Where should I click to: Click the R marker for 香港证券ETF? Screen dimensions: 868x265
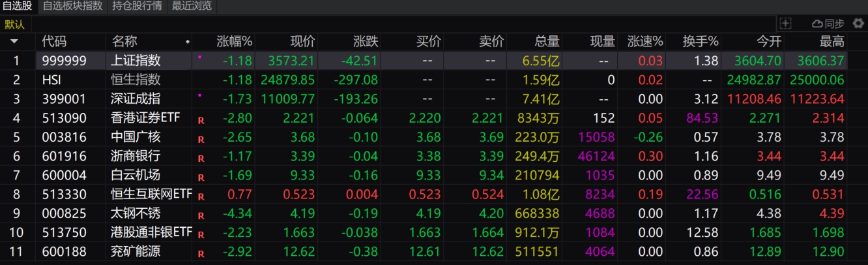[x=201, y=120]
